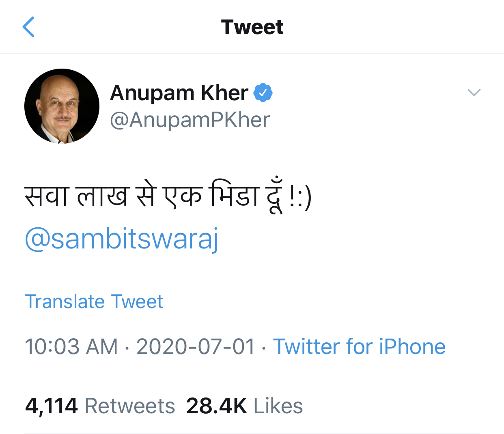
Task: Expand the tweet options chevron menu
Action: click(474, 93)
